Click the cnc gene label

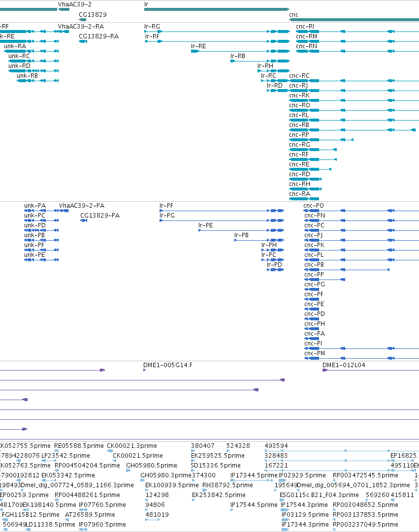(294, 15)
